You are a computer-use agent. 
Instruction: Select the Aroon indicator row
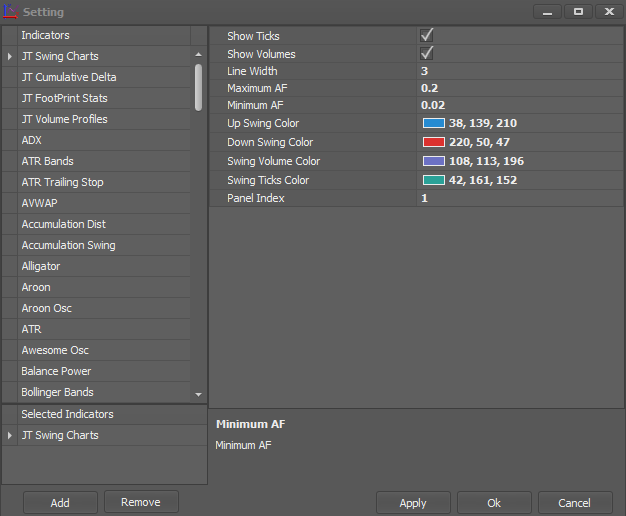pos(104,287)
